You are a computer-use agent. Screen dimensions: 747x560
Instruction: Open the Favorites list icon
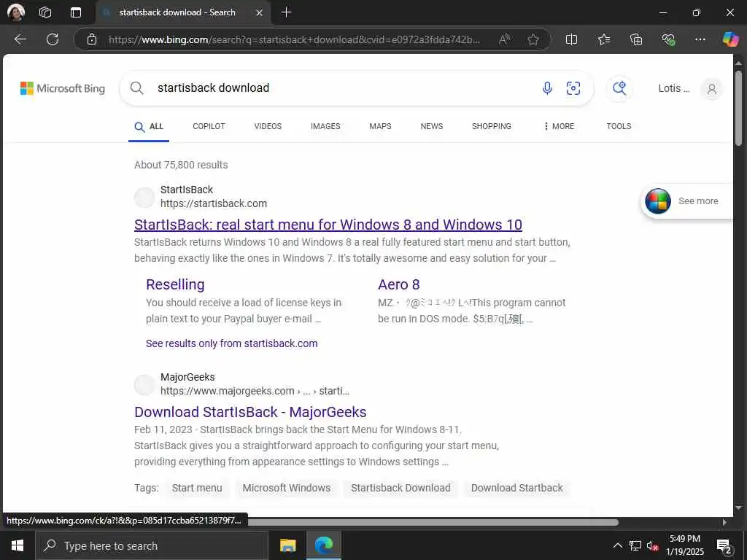click(604, 39)
